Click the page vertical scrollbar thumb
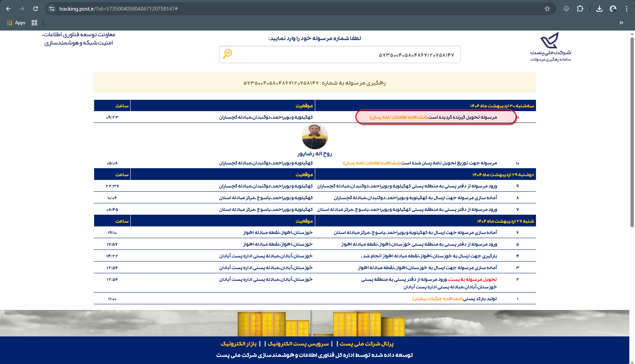This screenshot has width=635, height=364. click(x=632, y=132)
